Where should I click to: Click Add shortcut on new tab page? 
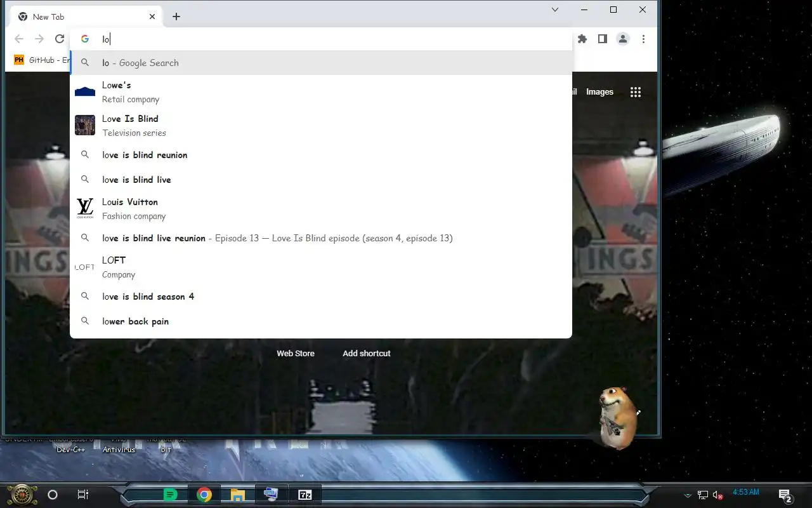pos(367,353)
